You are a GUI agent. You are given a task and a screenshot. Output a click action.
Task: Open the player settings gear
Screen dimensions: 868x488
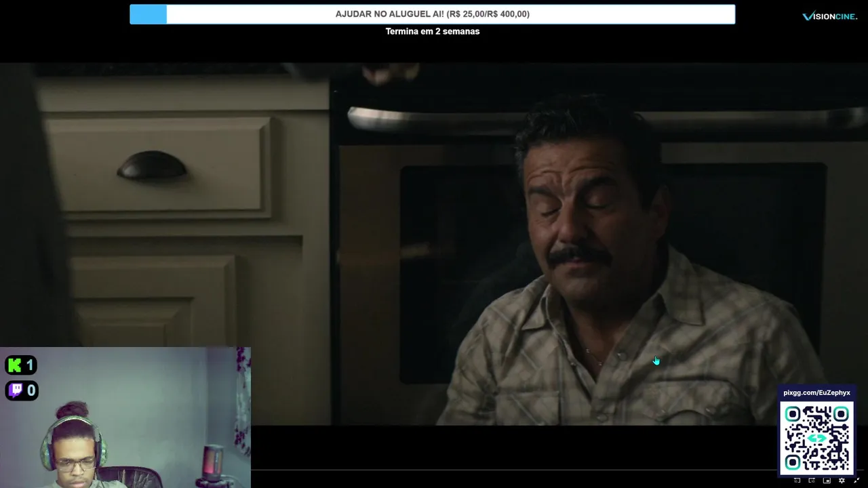pos(842,481)
